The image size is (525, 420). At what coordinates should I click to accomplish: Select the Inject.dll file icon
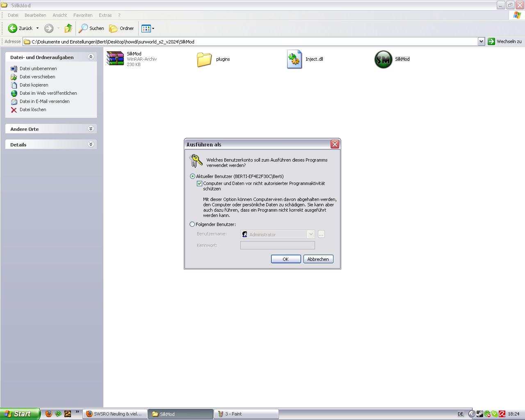coord(294,59)
